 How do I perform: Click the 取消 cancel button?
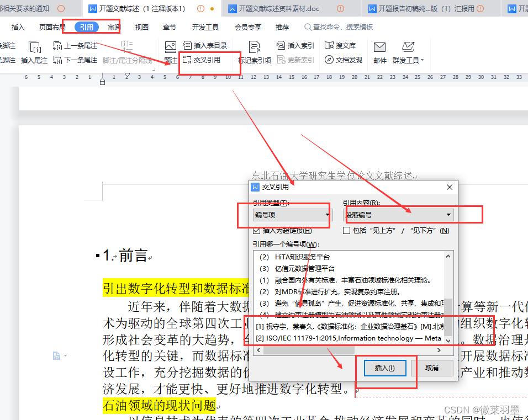(432, 368)
